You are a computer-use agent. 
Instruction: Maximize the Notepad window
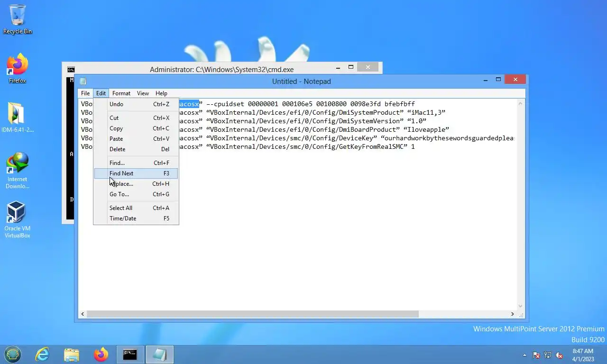[x=498, y=80]
